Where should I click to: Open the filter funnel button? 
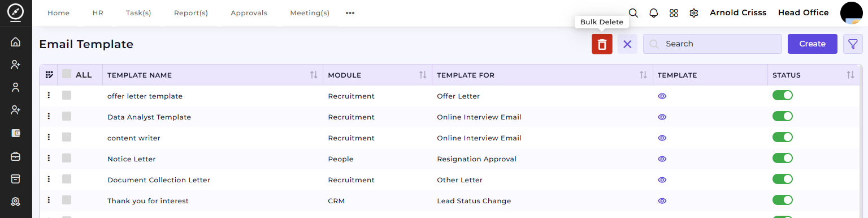tap(853, 44)
